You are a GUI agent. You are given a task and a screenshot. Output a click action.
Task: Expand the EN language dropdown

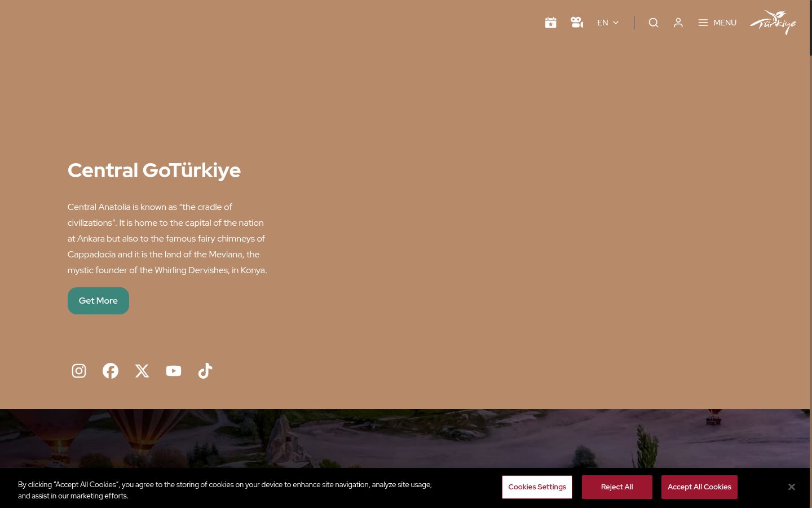pyautogui.click(x=608, y=23)
